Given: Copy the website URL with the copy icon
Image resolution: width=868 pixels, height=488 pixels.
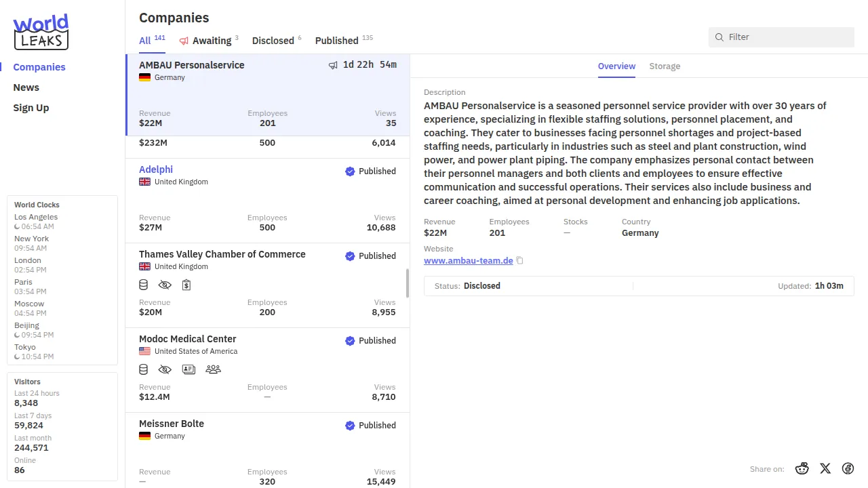Looking at the screenshot, I should [520, 261].
